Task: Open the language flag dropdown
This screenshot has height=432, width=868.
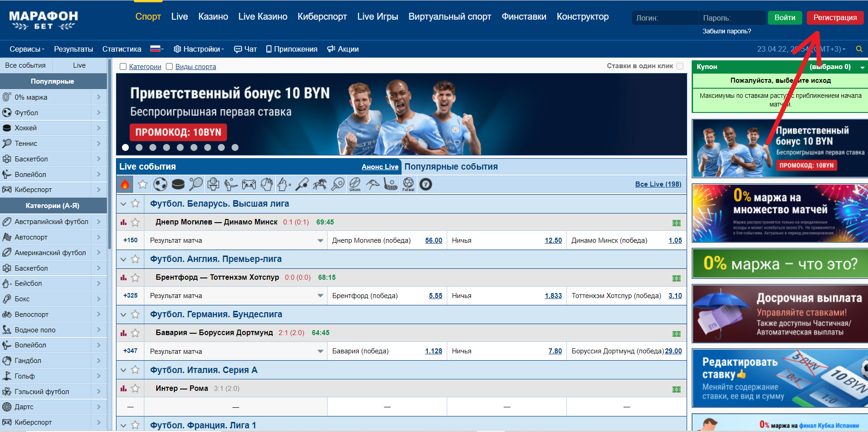Action: pos(157,49)
